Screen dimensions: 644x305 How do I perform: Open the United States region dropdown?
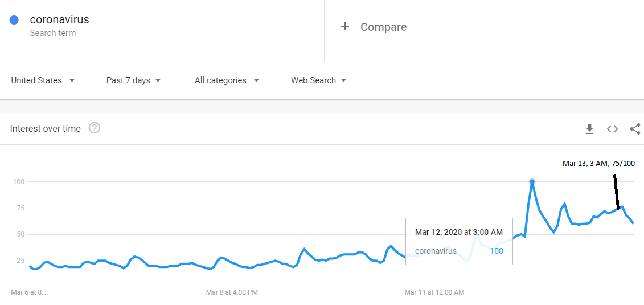click(43, 80)
